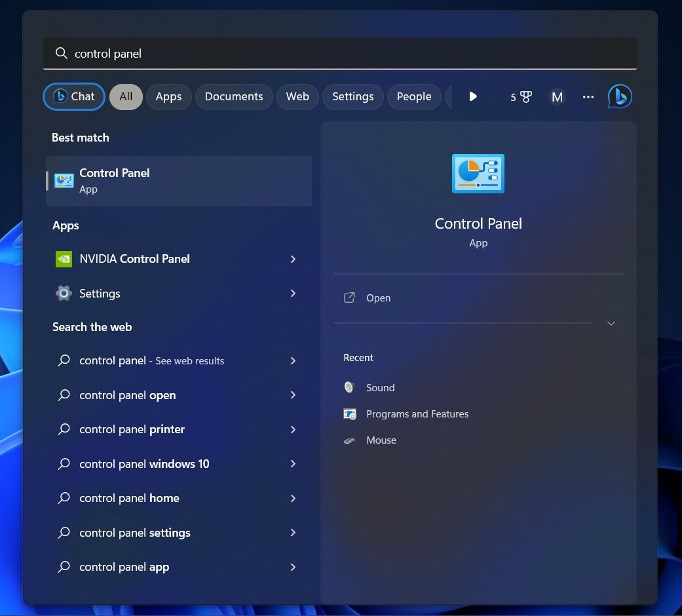Expand NVIDIA Control Panel result chevron

click(293, 259)
